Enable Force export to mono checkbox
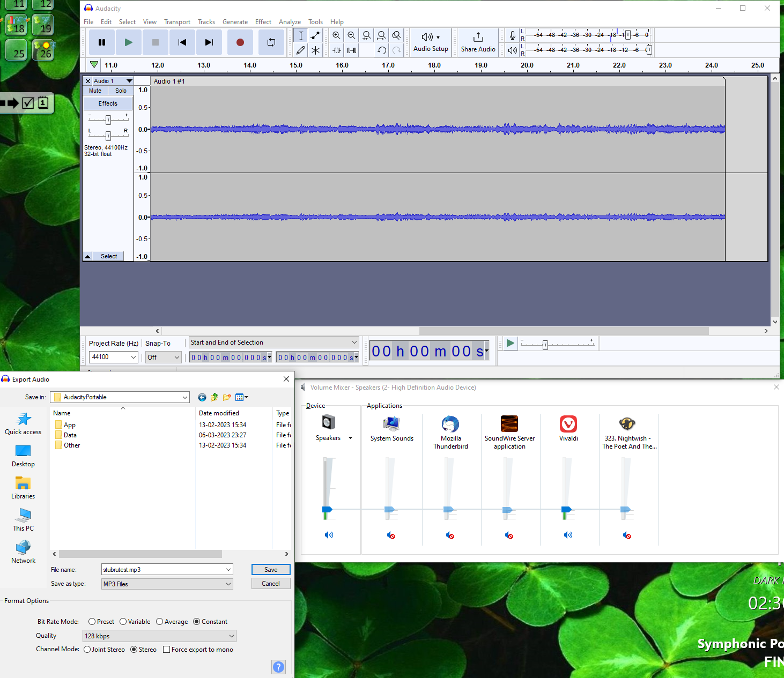Screen dimensions: 784x678 (x=167, y=650)
